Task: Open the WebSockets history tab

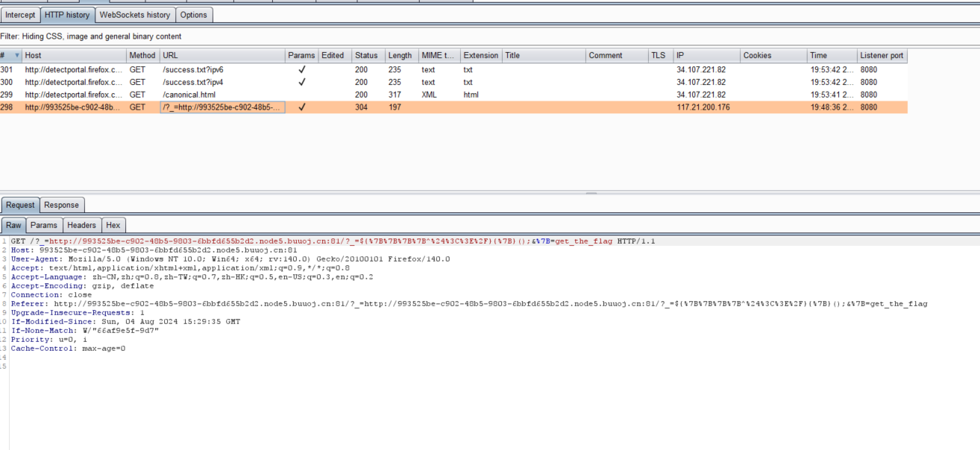Action: click(x=135, y=15)
